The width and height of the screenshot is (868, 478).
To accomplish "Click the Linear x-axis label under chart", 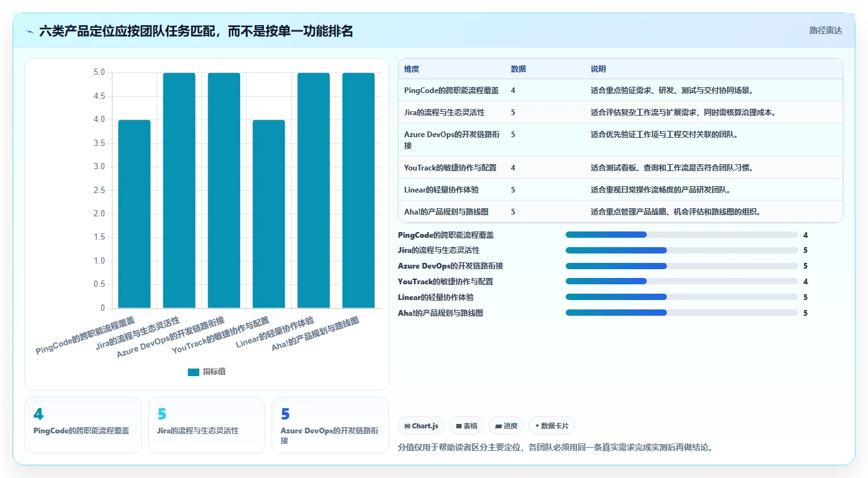I will coord(275,331).
